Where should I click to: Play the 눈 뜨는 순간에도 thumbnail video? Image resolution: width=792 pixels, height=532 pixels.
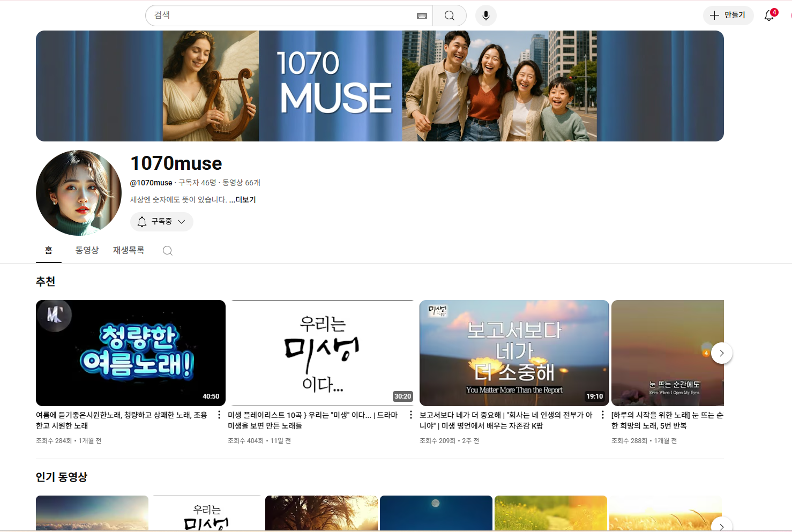(668, 353)
